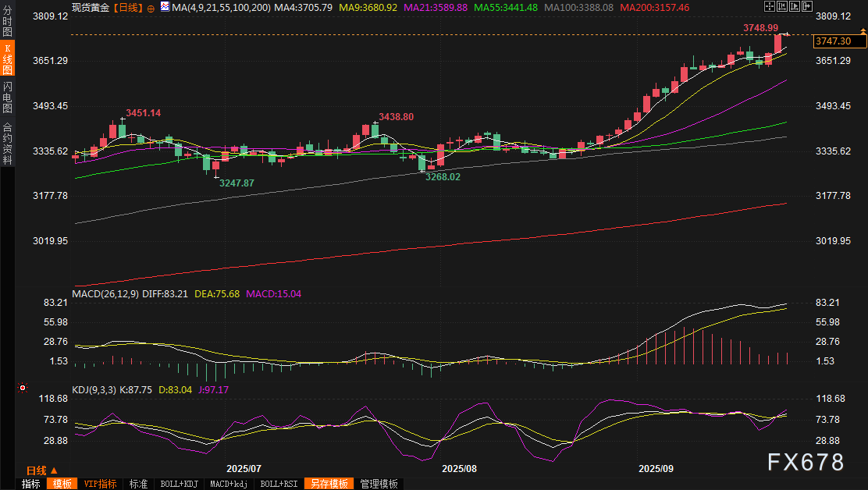Click the 管理模板 manage templates button
This screenshot has width=868, height=490.
pos(379,484)
